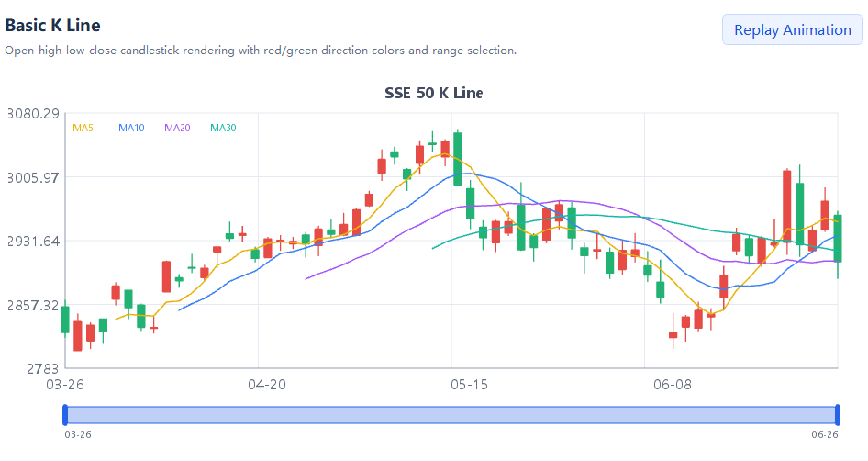Click the right range slider handle

838,415
